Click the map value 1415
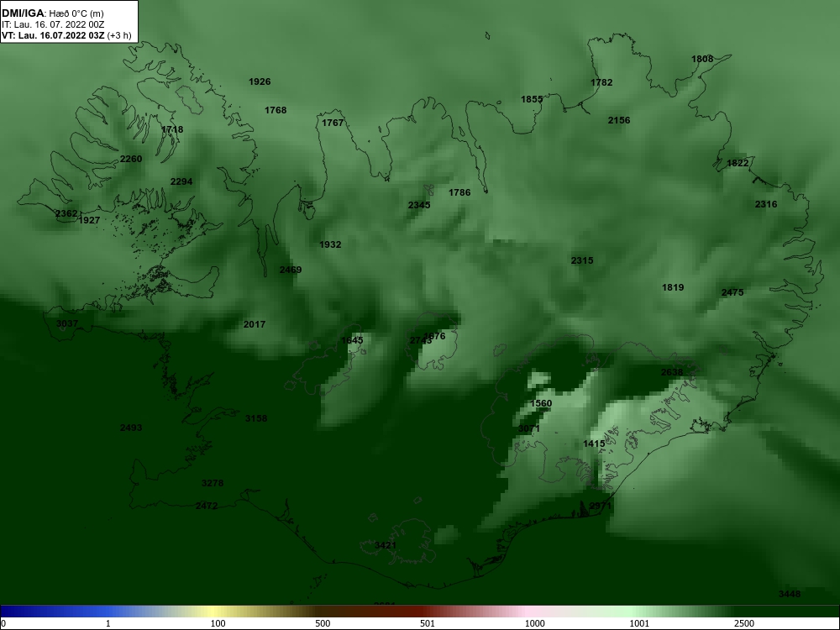 click(x=594, y=444)
